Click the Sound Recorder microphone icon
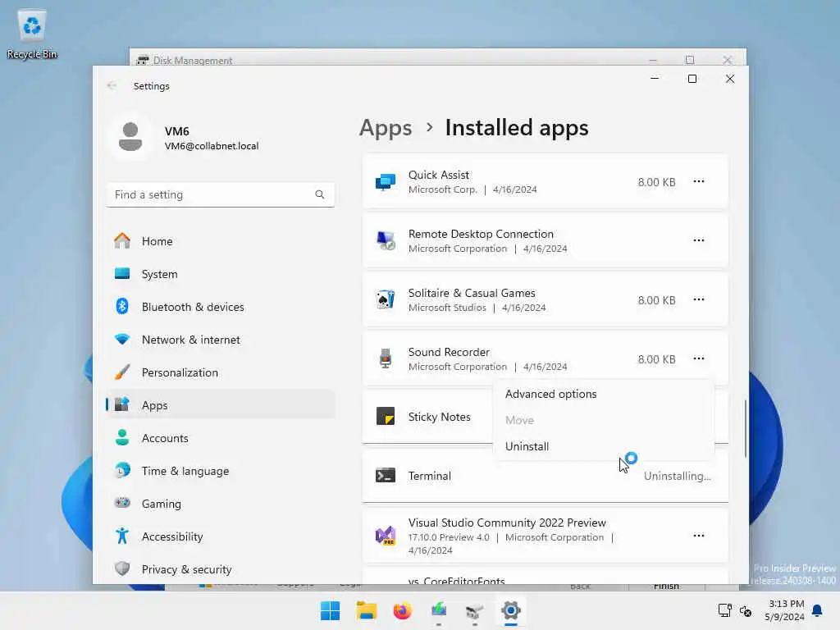Viewport: 840px width, 630px height. pos(386,358)
